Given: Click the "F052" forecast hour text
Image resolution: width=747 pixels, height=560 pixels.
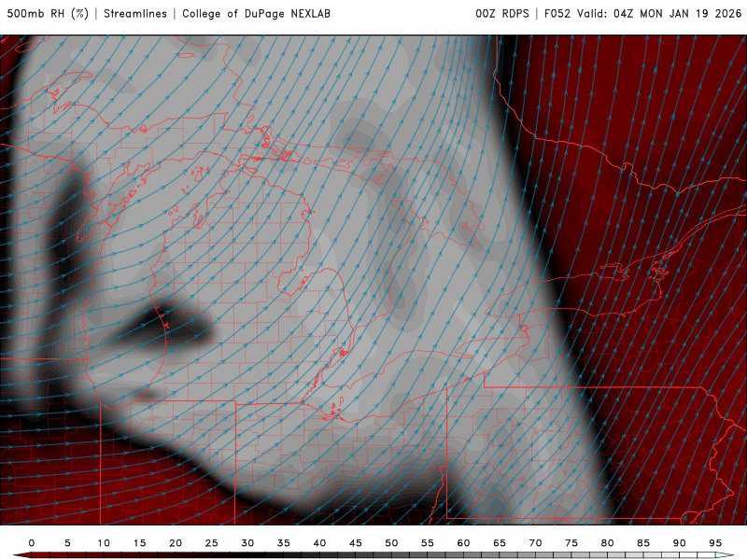Looking at the screenshot, I should (x=557, y=14).
